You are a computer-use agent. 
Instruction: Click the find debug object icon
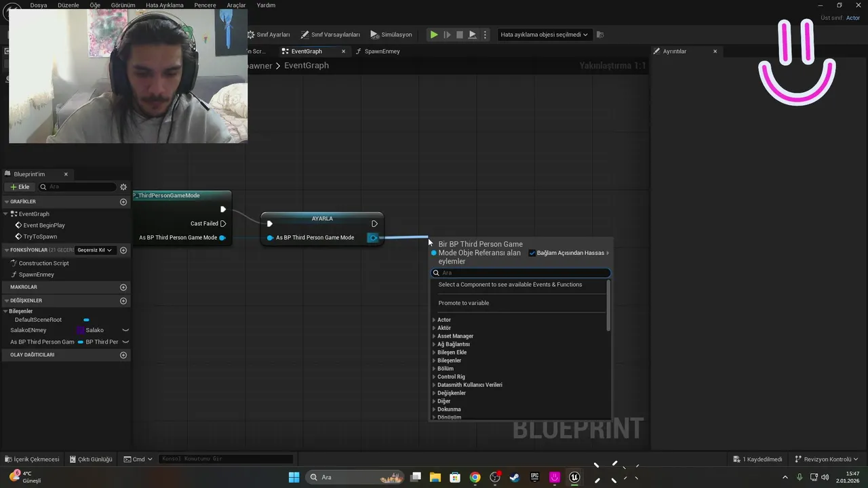pyautogui.click(x=600, y=35)
